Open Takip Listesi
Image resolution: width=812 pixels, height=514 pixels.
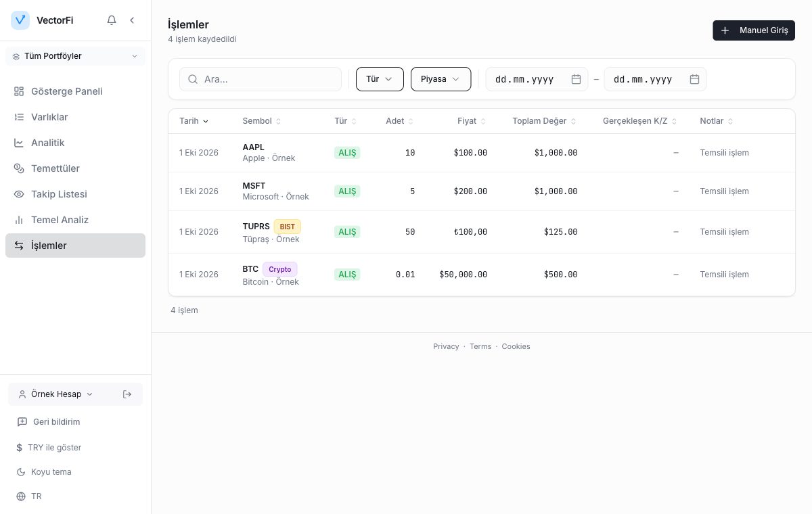[x=75, y=194]
